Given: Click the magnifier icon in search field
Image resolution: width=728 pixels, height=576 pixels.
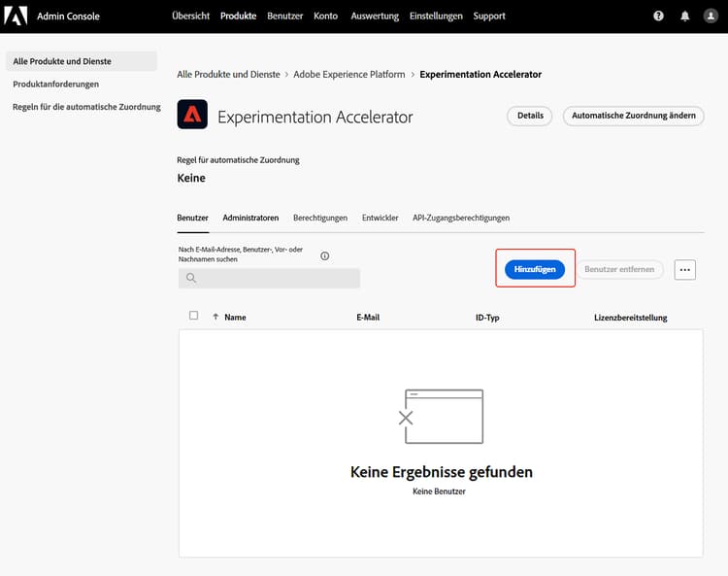Looking at the screenshot, I should 191,278.
